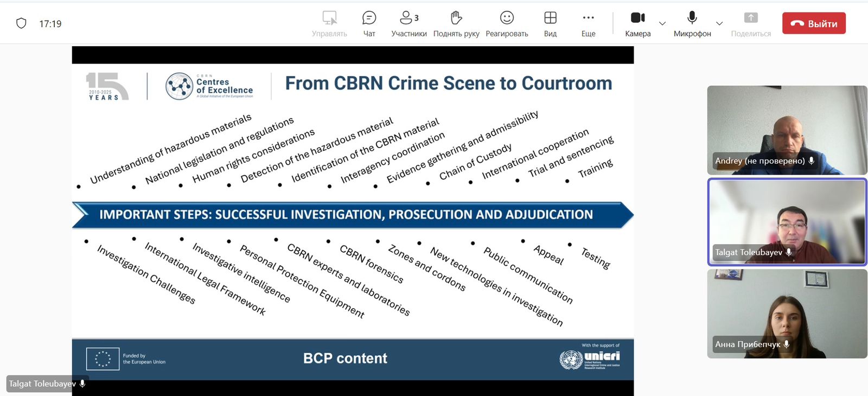This screenshot has width=868, height=396.
Task: Select Анна Прибепчук's video tile
Action: [x=787, y=314]
